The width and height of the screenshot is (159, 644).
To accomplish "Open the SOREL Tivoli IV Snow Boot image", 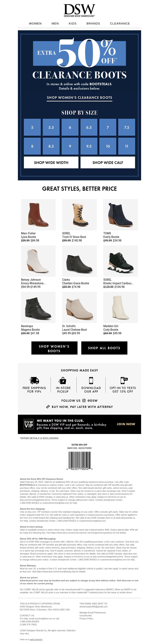I will (x=79, y=214).
